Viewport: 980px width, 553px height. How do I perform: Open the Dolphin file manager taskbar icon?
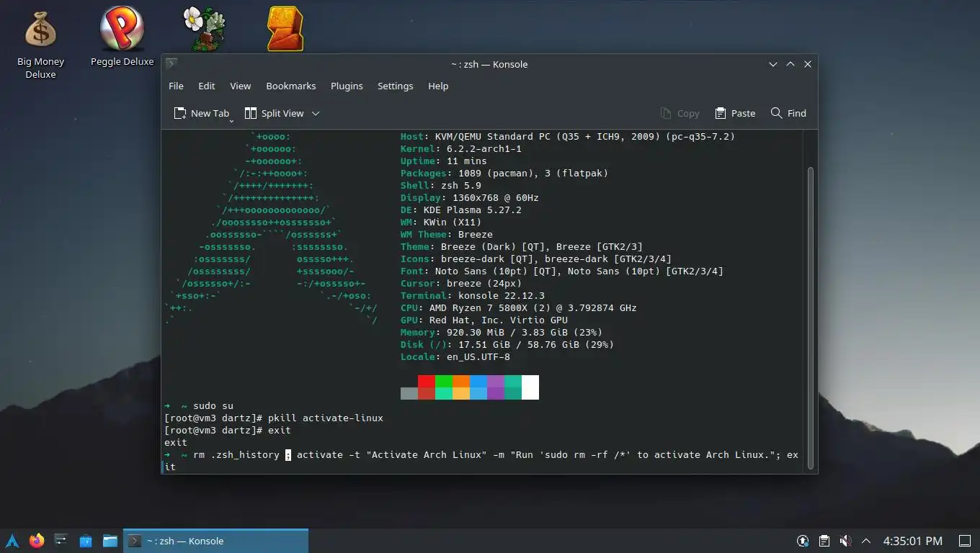(110, 541)
